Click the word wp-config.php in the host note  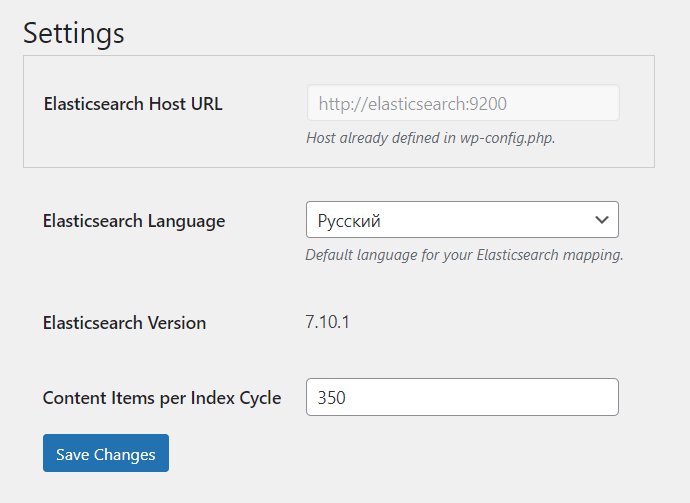tap(507, 138)
